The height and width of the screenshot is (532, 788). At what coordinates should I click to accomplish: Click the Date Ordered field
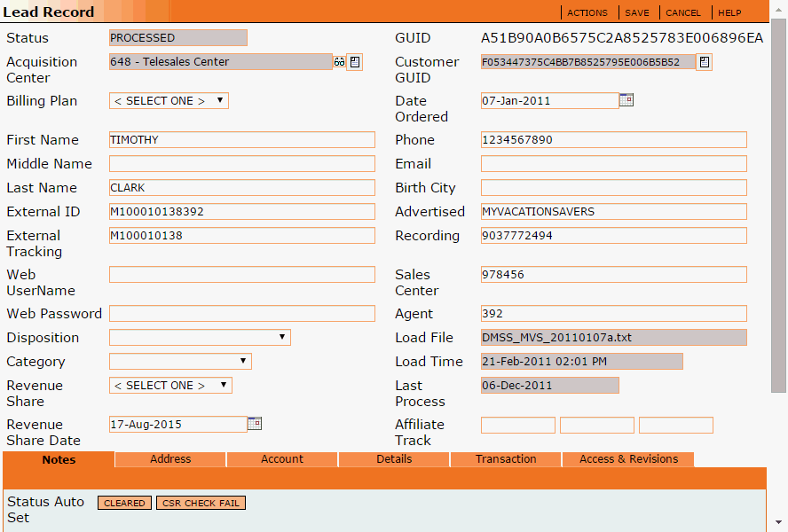click(550, 101)
